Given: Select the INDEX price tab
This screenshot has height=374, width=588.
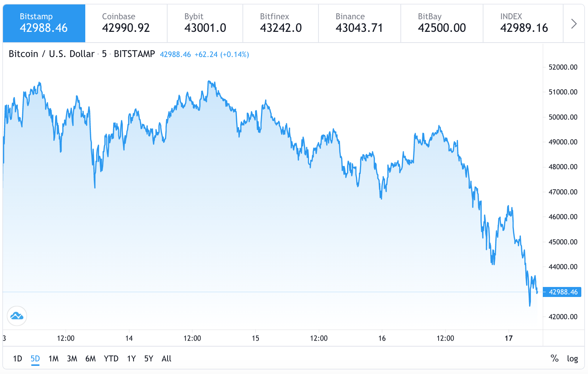Looking at the screenshot, I should tap(524, 23).
